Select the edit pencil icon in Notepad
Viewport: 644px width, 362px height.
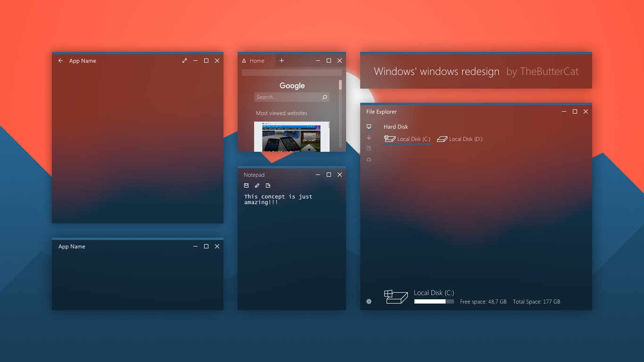257,185
